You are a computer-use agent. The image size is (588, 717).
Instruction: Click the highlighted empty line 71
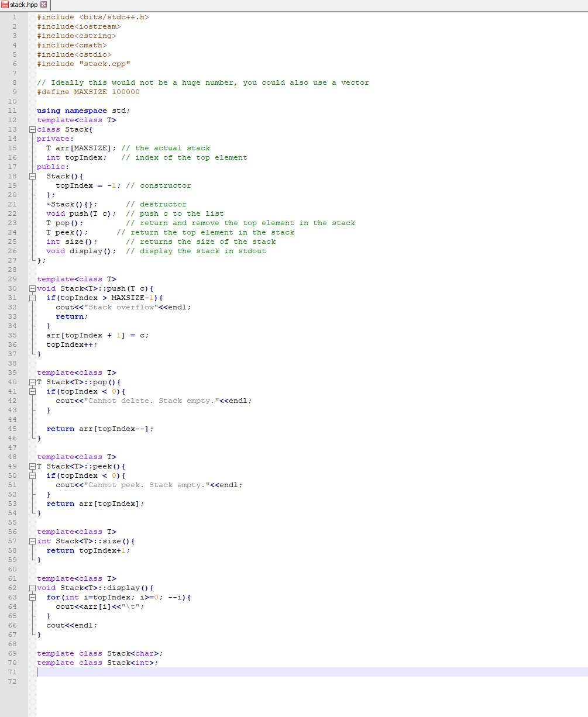(117, 671)
